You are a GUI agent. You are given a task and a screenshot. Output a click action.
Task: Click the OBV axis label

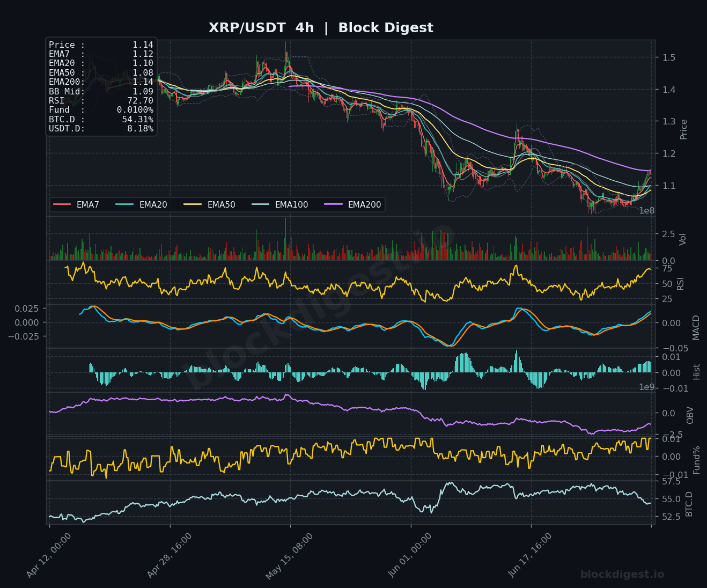pyautogui.click(x=690, y=415)
